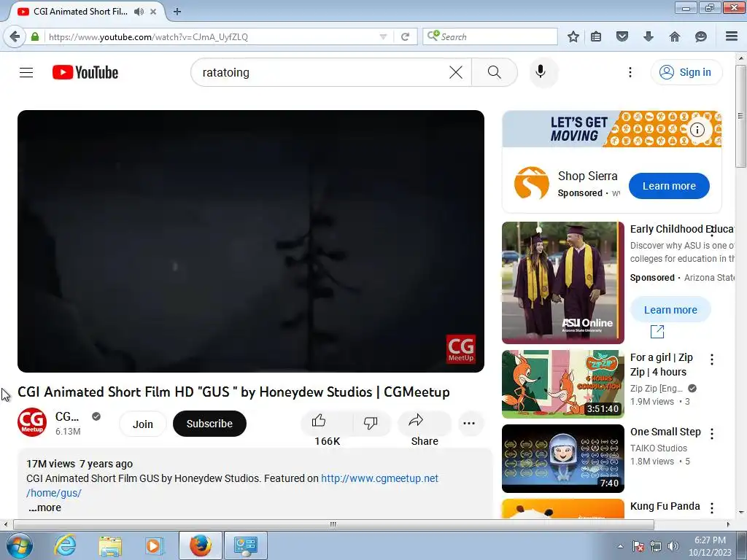Go back with Firefox back arrow
Image resolution: width=747 pixels, height=560 pixels.
pos(15,36)
